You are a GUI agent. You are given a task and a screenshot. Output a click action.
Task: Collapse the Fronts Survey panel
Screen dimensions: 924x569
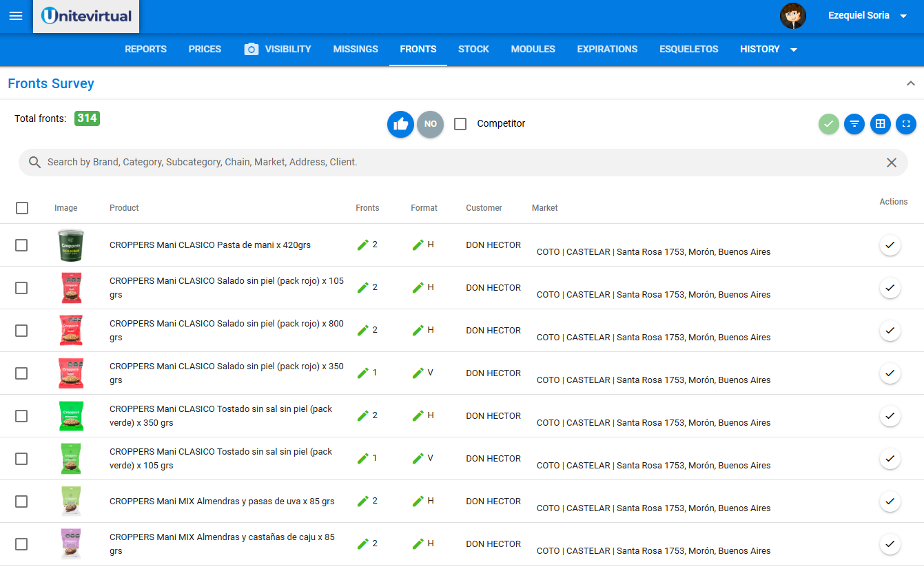coord(911,82)
